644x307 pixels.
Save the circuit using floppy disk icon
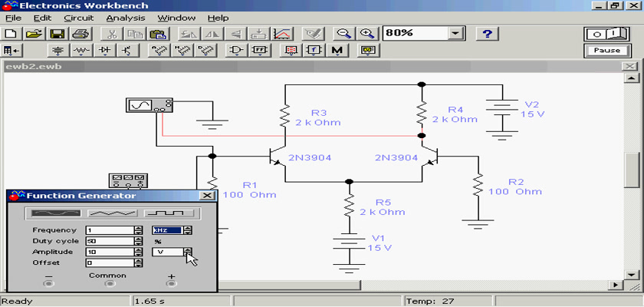pos(57,34)
